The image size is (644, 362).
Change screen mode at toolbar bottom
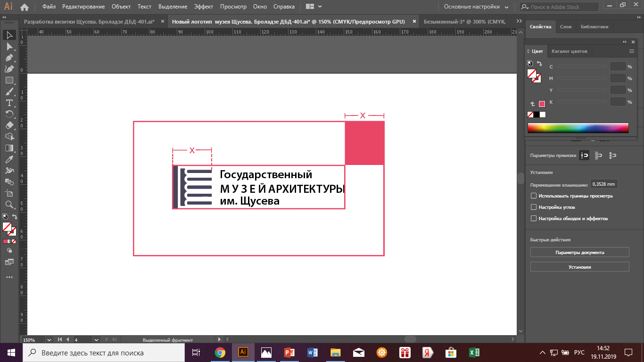[9, 261]
